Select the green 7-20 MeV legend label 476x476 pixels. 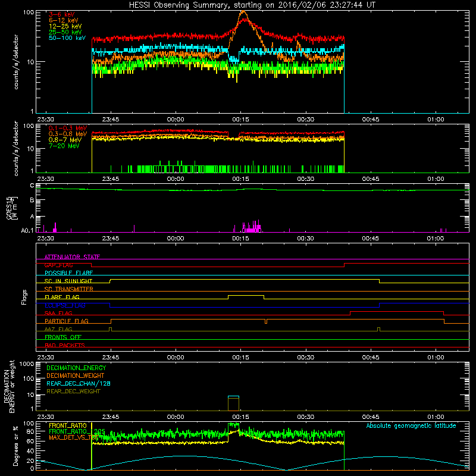[x=64, y=146]
